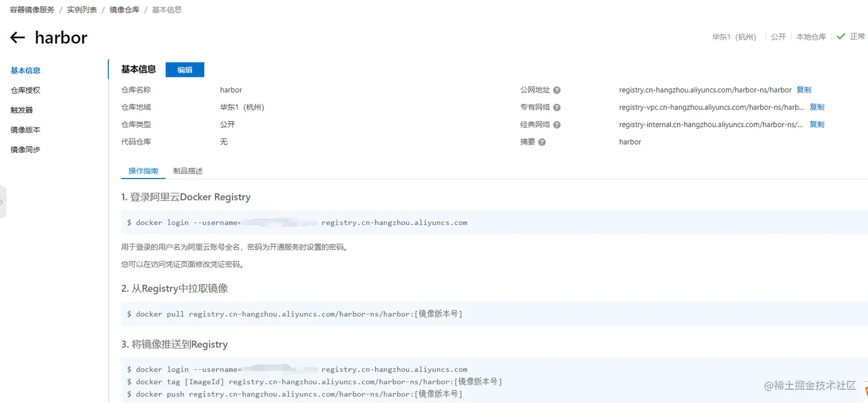Open 镜像同步 in the sidebar
The image size is (868, 403).
[x=25, y=149]
